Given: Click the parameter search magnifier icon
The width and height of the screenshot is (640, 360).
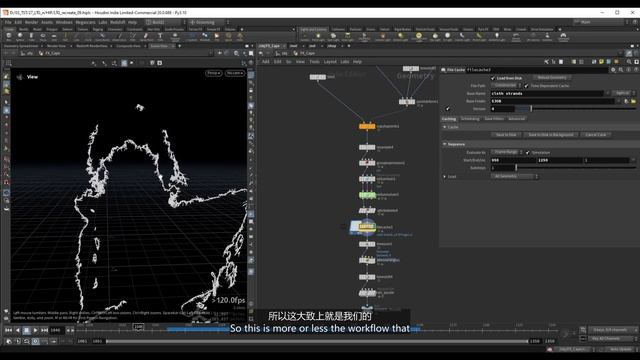Looking at the screenshot, I should click(x=621, y=70).
